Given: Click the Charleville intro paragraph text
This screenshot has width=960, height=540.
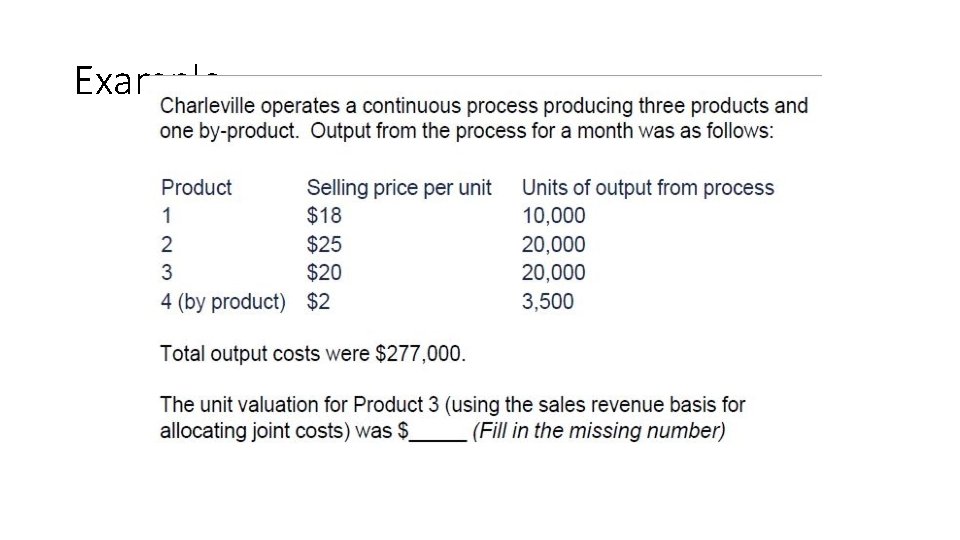Looking at the screenshot, I should [484, 119].
